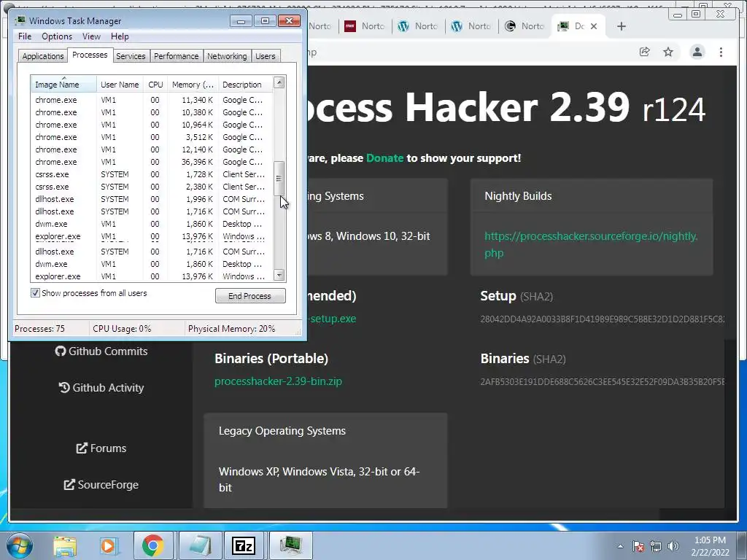Open Task Manager File menu
Image resolution: width=747 pixels, height=560 pixels.
tap(25, 36)
